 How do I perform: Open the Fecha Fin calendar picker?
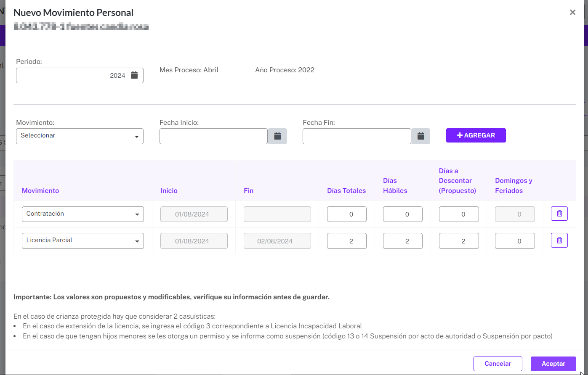click(420, 136)
